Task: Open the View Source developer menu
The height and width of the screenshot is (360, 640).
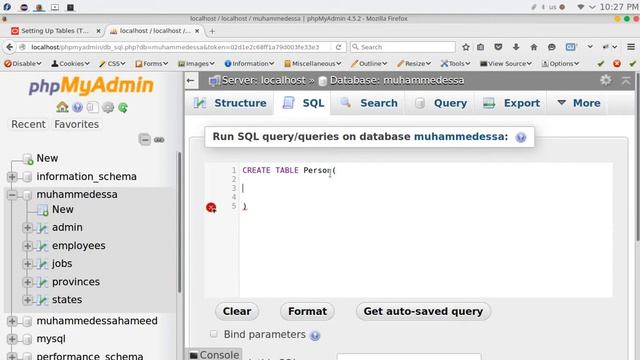Action: [506, 64]
